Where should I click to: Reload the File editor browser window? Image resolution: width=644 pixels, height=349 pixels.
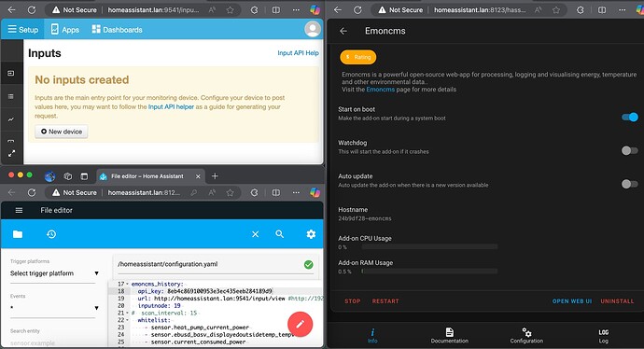(x=32, y=192)
